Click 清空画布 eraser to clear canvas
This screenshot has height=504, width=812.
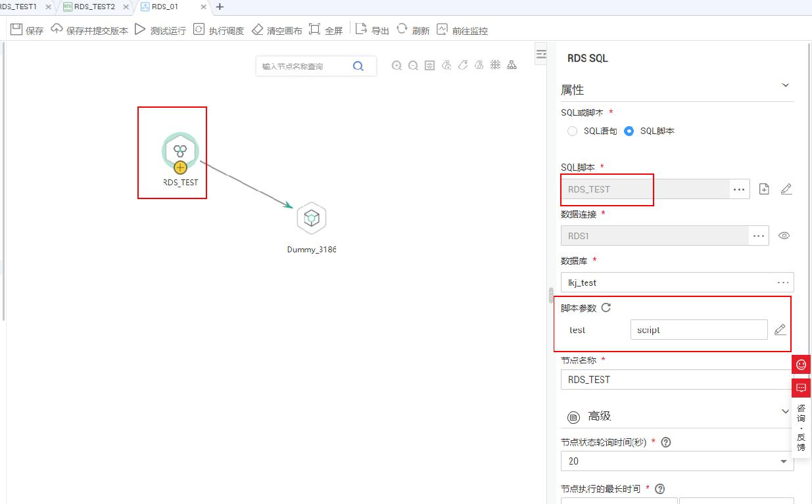(277, 30)
